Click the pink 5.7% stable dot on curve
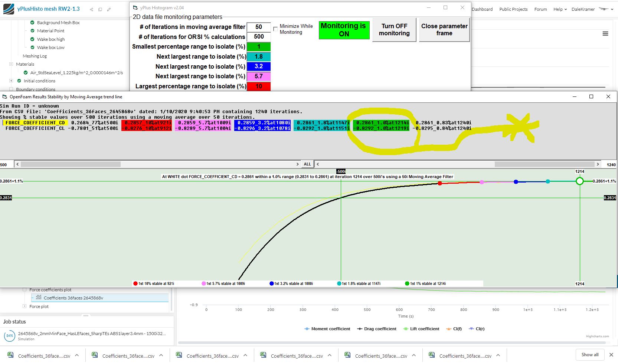Screen dimensions: 618x364 [x=482, y=182]
